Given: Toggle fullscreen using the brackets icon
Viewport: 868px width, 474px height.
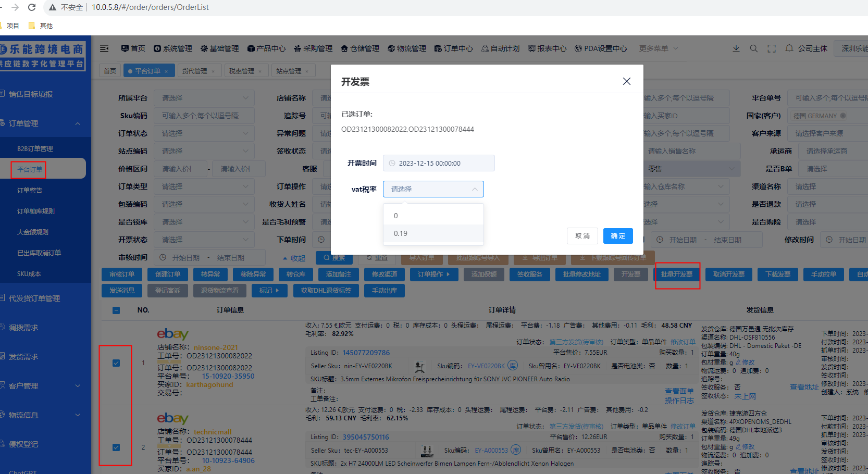Looking at the screenshot, I should 772,48.
